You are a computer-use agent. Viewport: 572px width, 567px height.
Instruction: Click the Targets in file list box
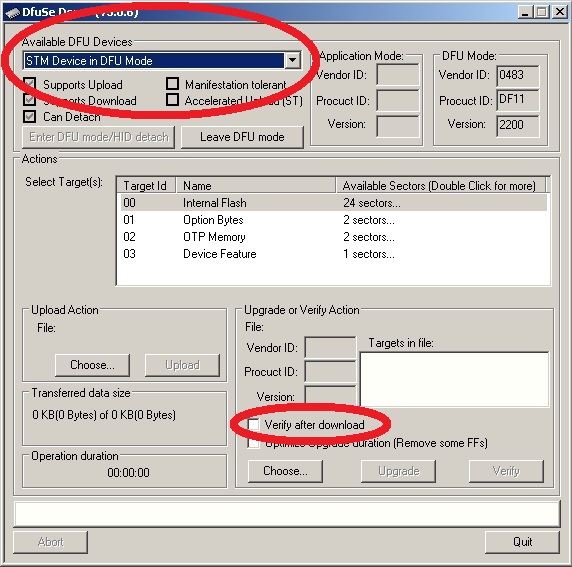pyautogui.click(x=454, y=379)
